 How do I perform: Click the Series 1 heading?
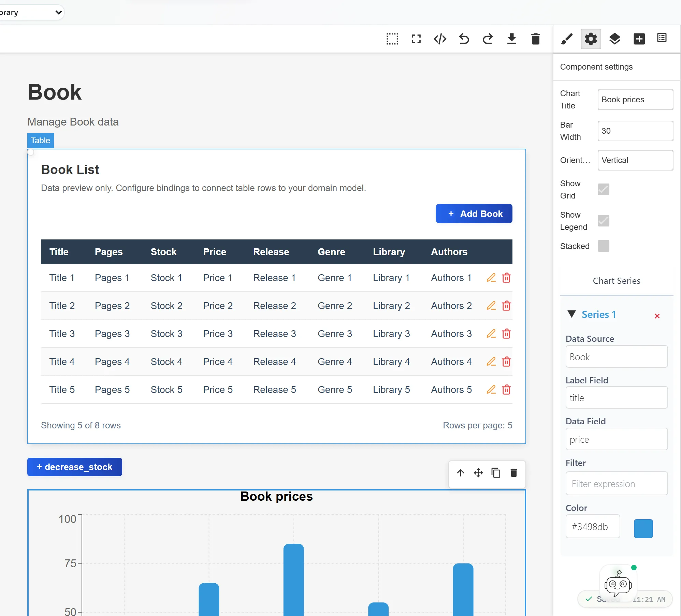tap(599, 314)
